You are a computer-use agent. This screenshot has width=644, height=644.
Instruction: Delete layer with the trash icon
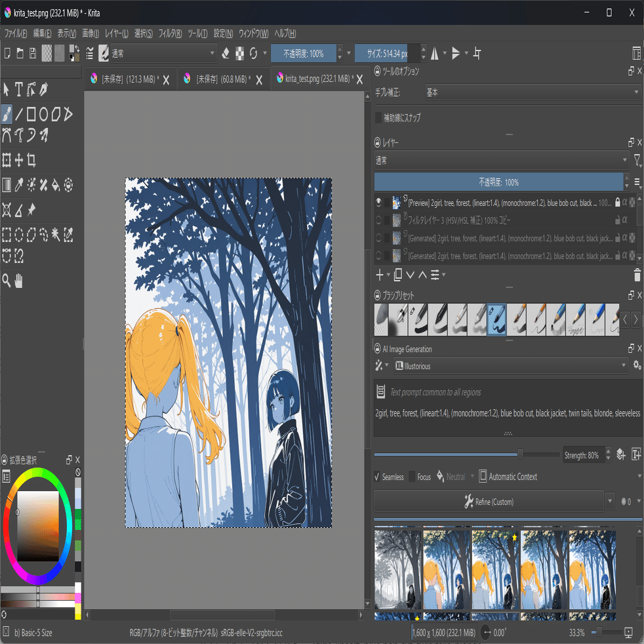tap(637, 275)
